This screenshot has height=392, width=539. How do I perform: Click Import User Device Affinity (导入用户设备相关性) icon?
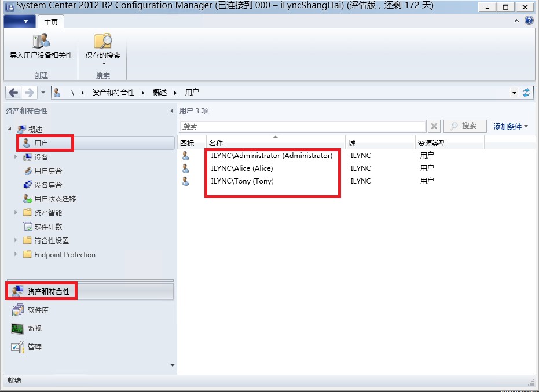click(x=41, y=41)
